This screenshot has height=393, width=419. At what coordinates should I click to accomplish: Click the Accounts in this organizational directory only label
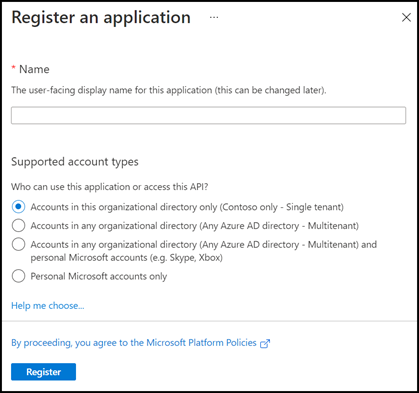click(x=187, y=207)
